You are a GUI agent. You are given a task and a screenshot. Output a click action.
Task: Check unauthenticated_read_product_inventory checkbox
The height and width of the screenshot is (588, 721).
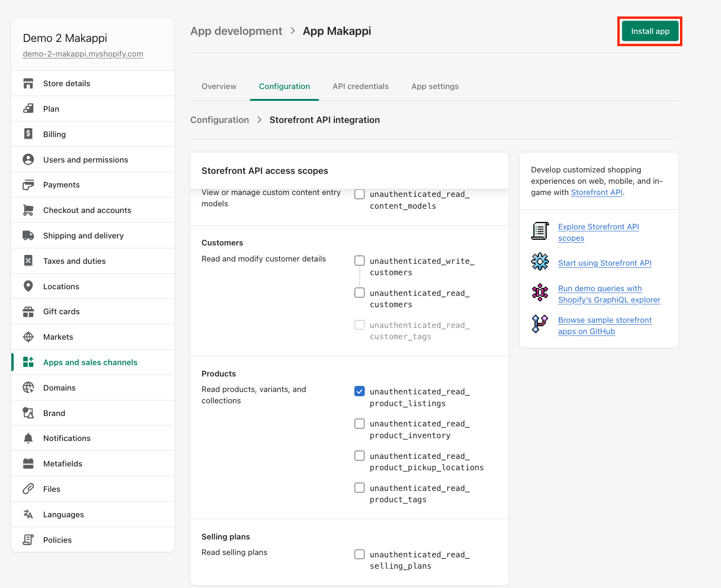coord(360,424)
